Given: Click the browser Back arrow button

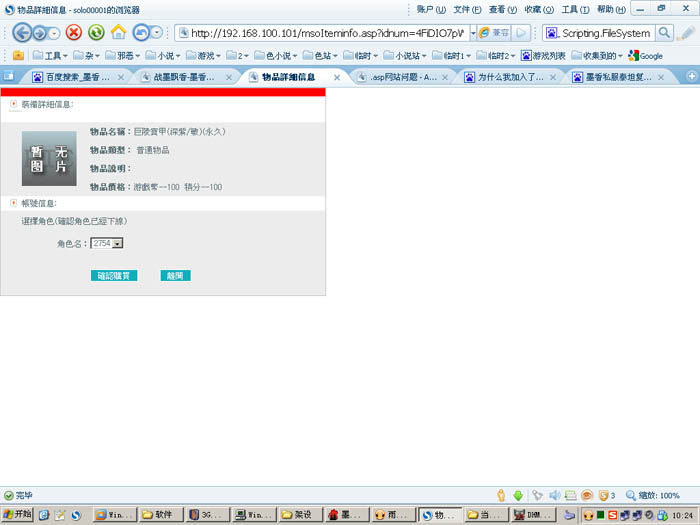Looking at the screenshot, I should click(23, 32).
